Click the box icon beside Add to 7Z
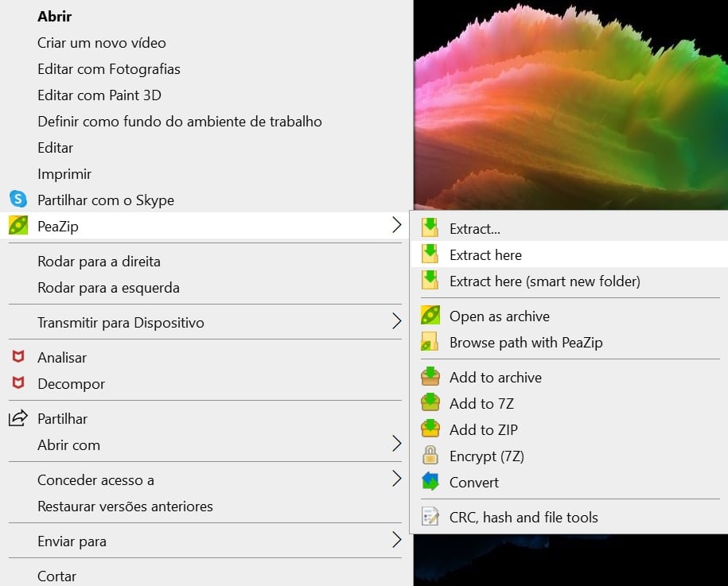The height and width of the screenshot is (586, 728). click(430, 402)
